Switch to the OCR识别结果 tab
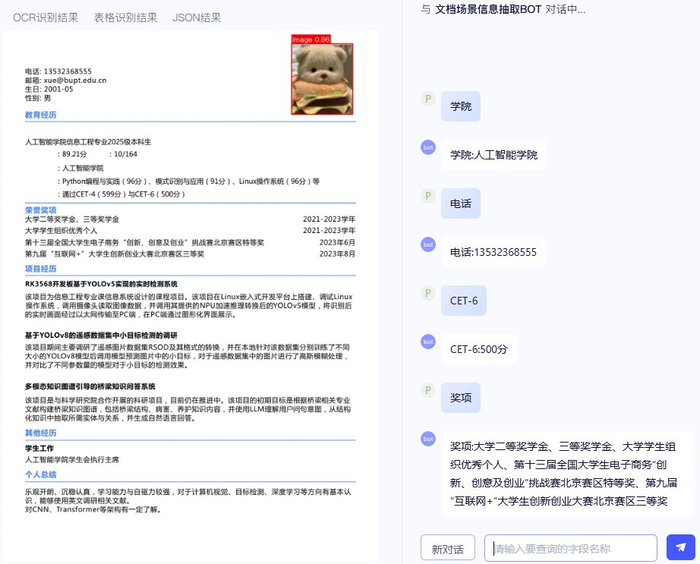 point(46,17)
